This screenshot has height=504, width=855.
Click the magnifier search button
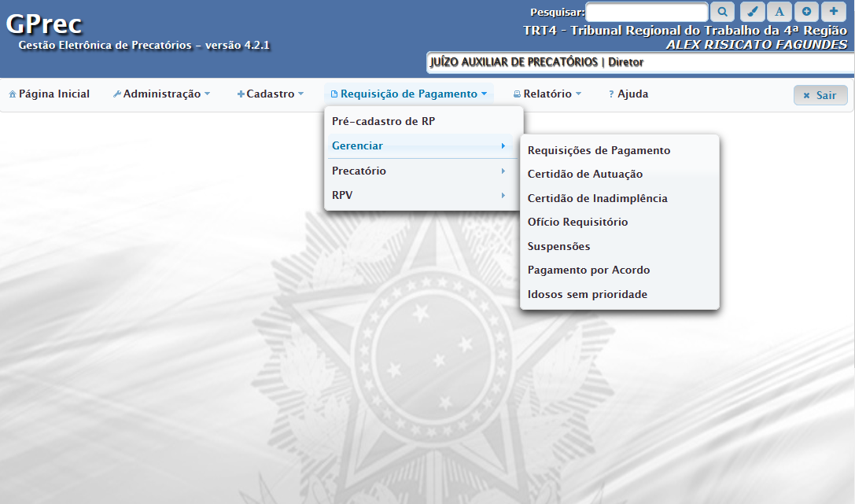(x=722, y=12)
